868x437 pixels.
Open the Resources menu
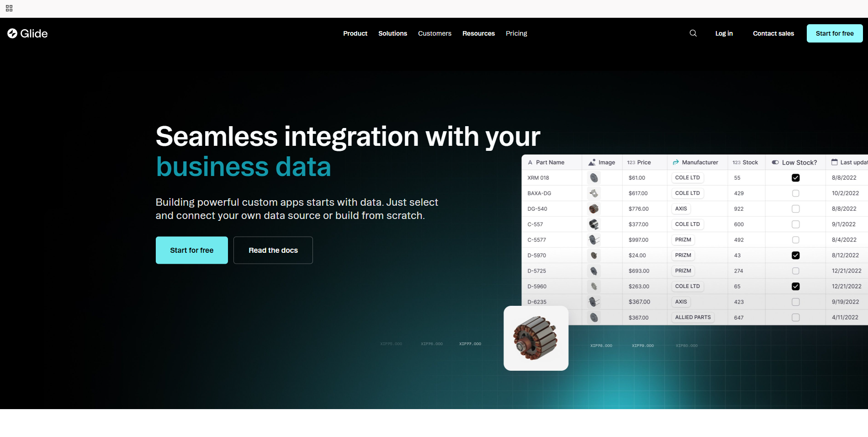[x=478, y=33]
